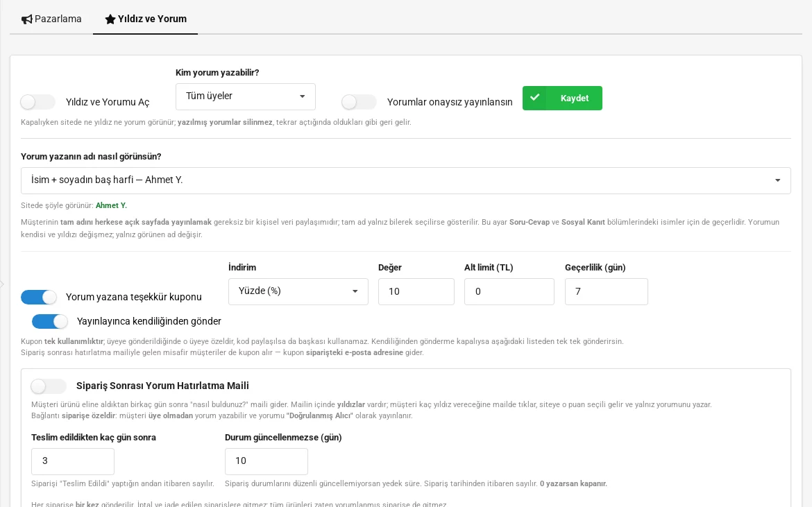The image size is (812, 507).
Task: Enable Sipariş Sonrası Yorum Hatırlatma Maili switch
Action: 49,386
